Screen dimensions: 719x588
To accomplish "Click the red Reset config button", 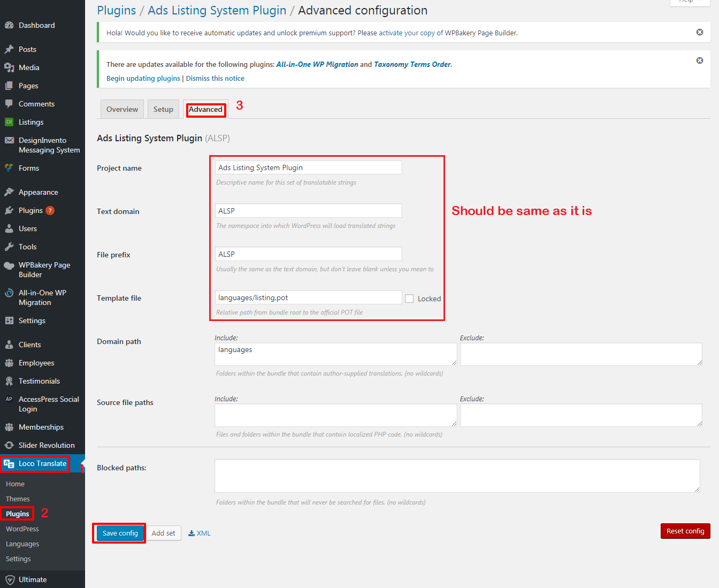I will tap(685, 531).
